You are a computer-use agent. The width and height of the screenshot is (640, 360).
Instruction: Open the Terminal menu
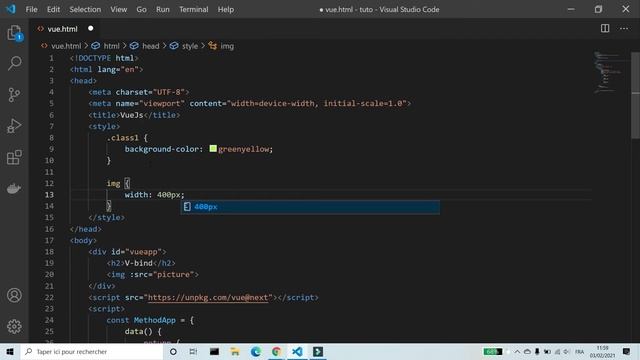point(193,9)
